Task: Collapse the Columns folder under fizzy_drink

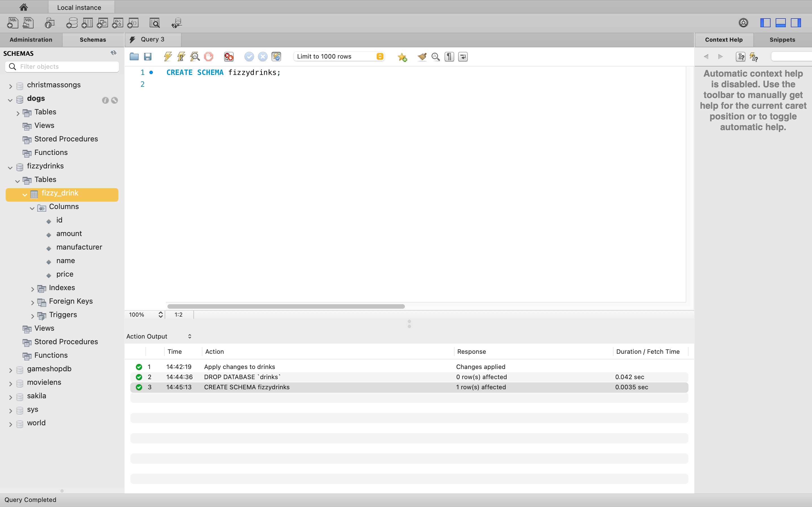Action: point(32,208)
